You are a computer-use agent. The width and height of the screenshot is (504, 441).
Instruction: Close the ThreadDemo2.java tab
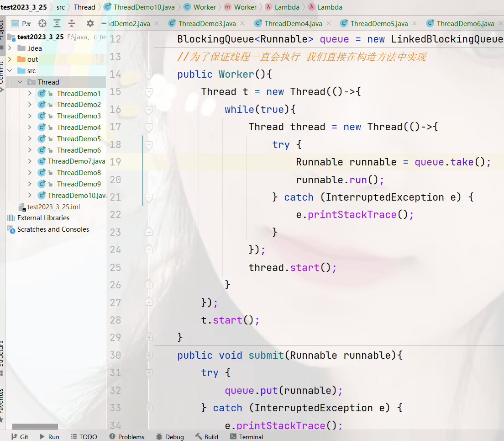pos(157,23)
